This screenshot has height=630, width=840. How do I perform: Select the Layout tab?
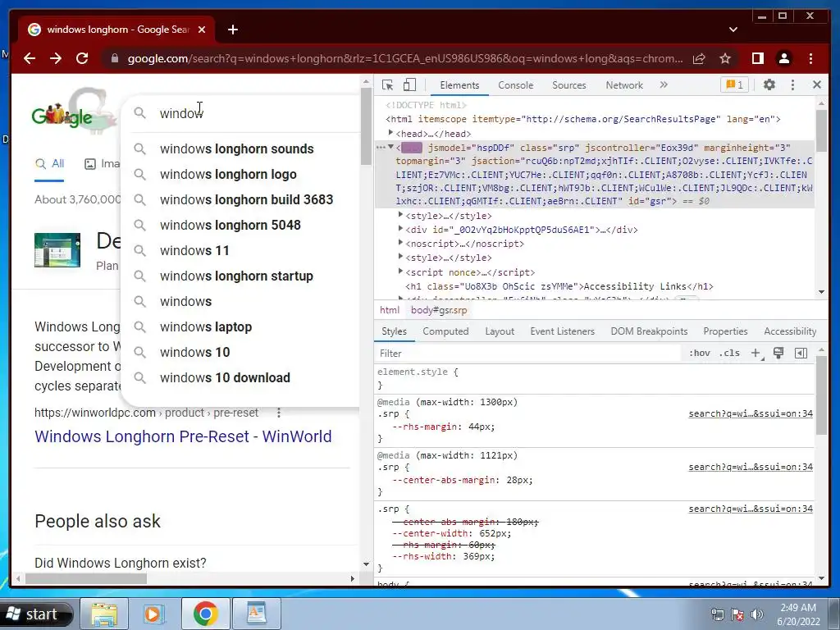pos(500,331)
